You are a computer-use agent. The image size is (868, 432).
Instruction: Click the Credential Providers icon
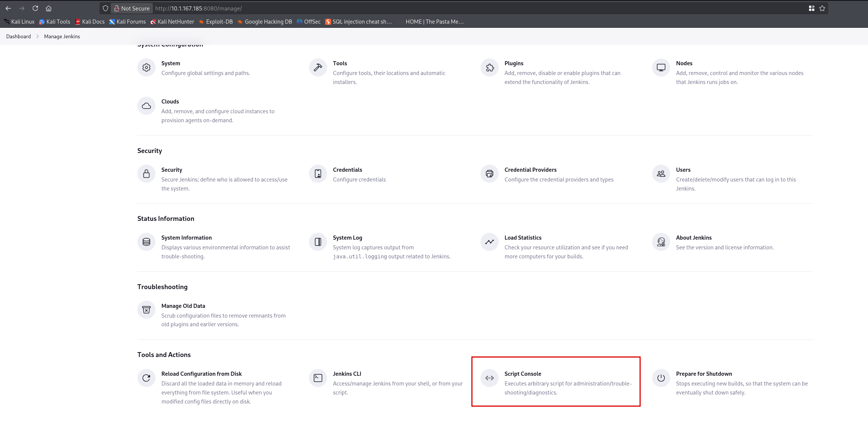(490, 174)
